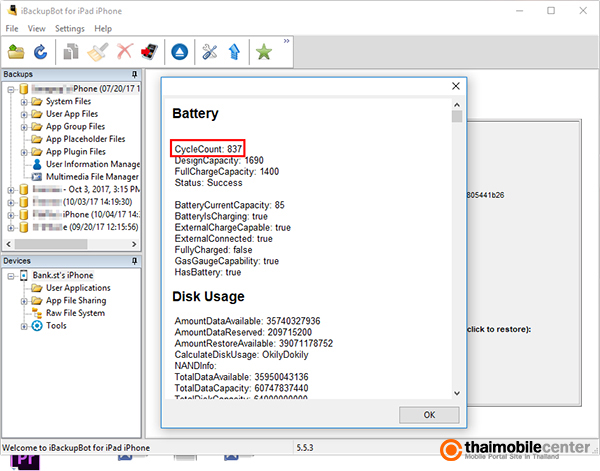Screen dimensions: 600x471
Task: Click the cleanup brush toolbar icon
Action: click(98, 52)
